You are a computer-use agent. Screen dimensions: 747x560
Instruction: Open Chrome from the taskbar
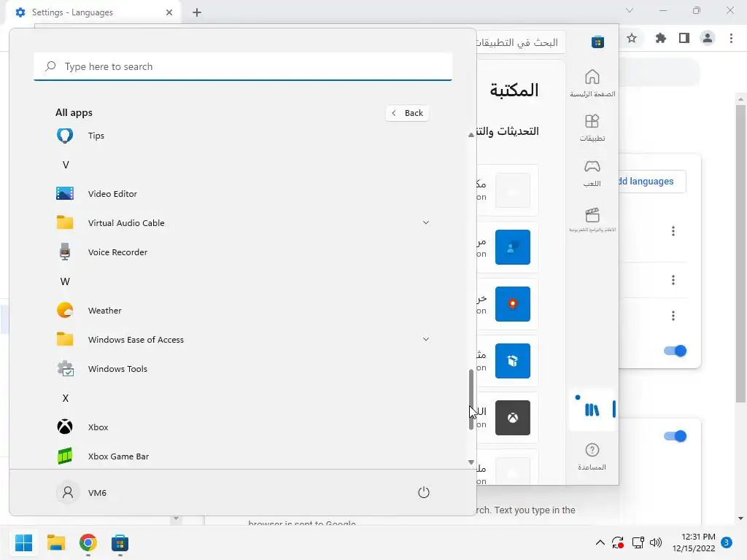(88, 542)
